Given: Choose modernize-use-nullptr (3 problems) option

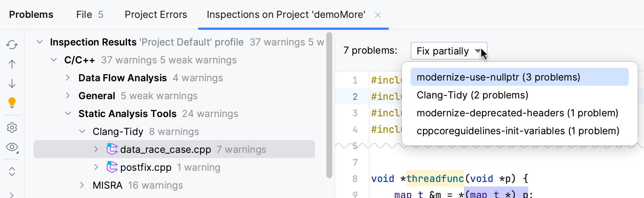Looking at the screenshot, I should click(498, 77).
